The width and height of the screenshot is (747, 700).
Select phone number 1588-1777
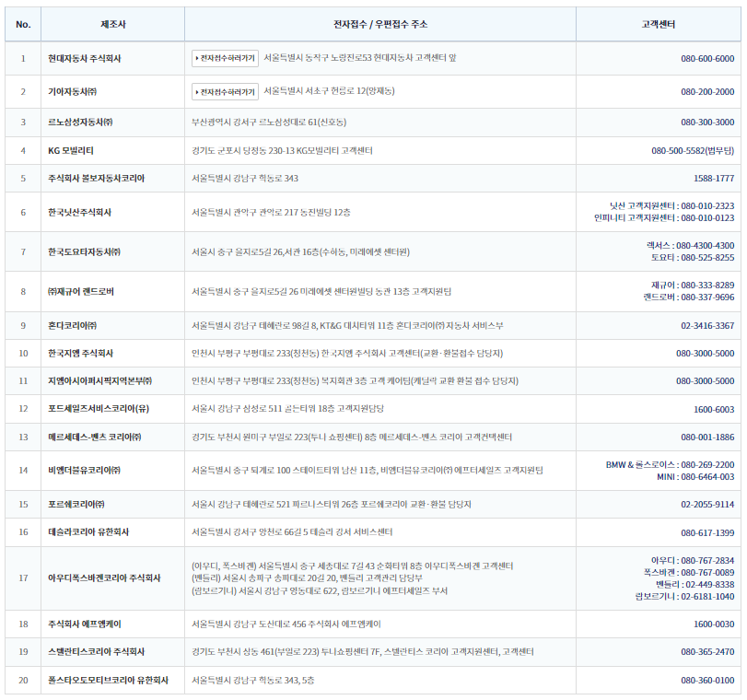point(714,178)
